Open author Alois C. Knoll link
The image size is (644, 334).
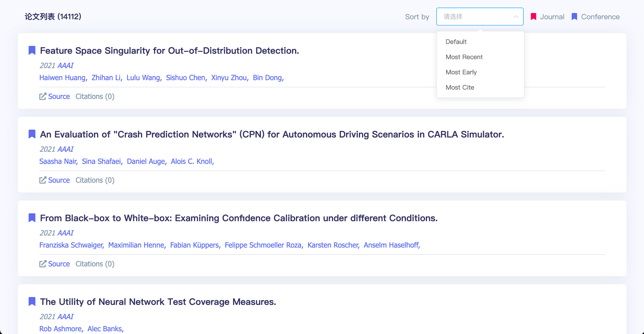coord(192,161)
